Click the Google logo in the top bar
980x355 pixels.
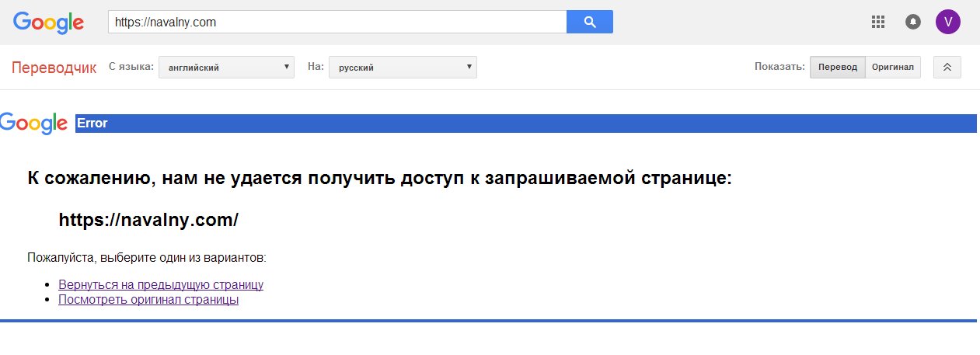click(48, 23)
